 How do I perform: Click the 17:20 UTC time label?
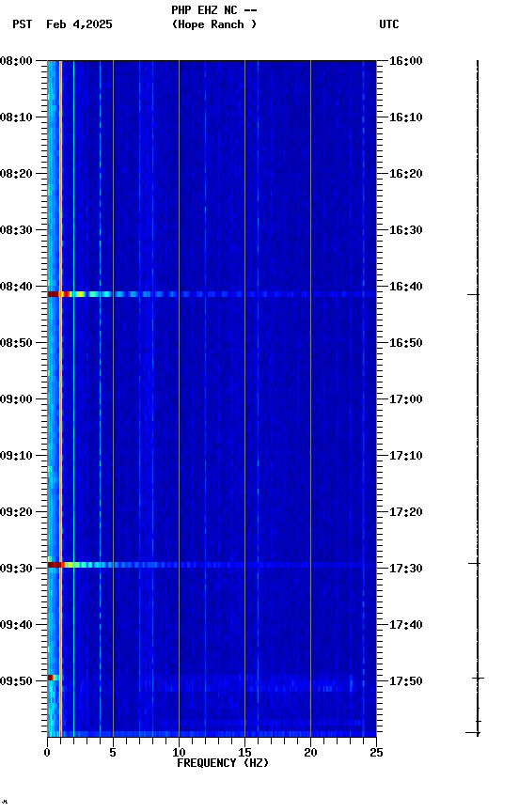406,512
